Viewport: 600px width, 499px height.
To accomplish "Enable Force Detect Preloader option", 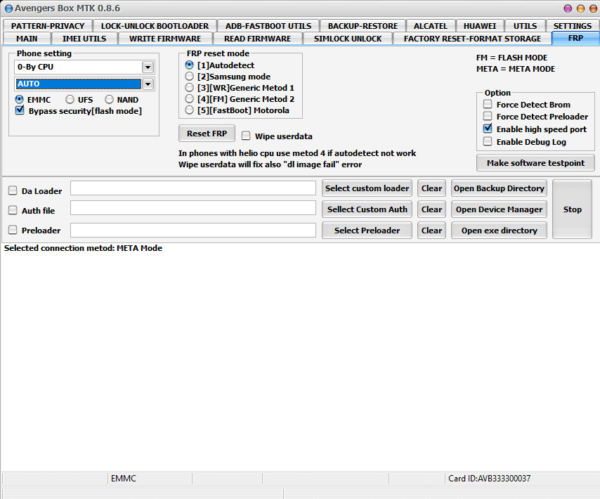I will tap(488, 116).
